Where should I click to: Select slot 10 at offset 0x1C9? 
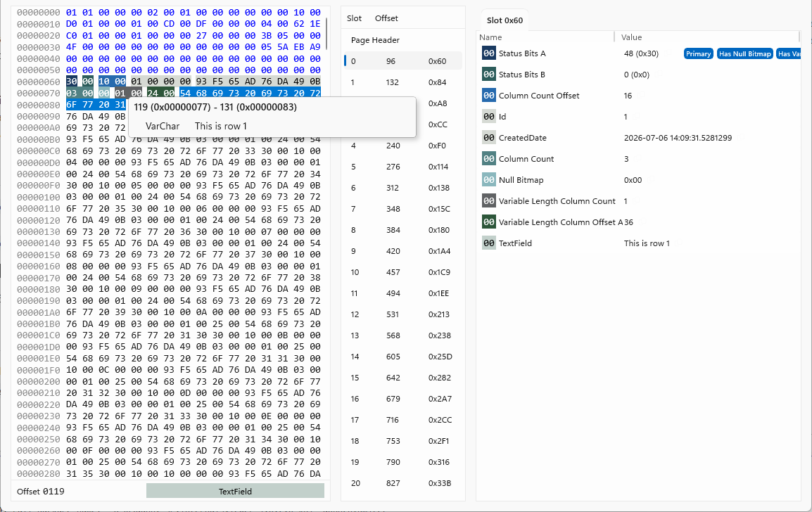(403, 272)
